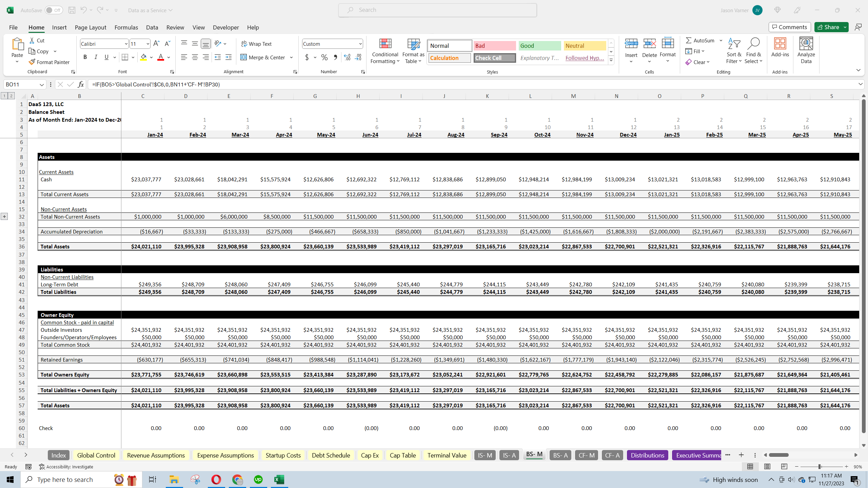Select the Format Painter tool
868x488 pixels.
49,62
